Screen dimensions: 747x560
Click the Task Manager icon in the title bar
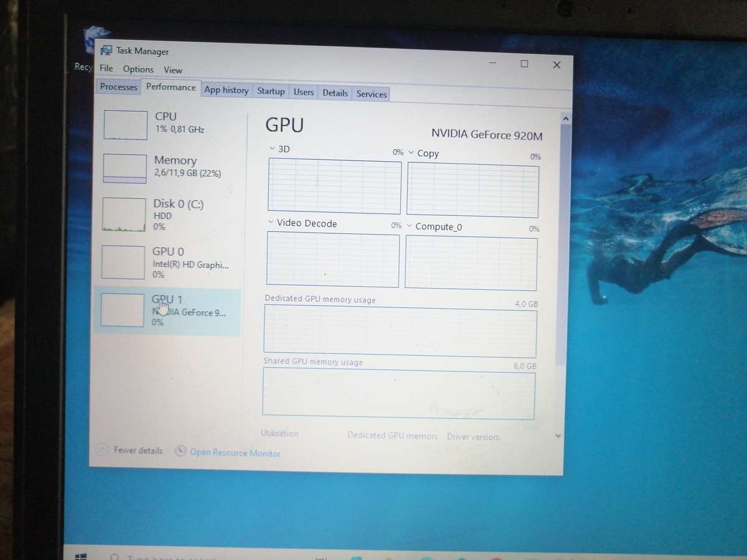click(107, 51)
